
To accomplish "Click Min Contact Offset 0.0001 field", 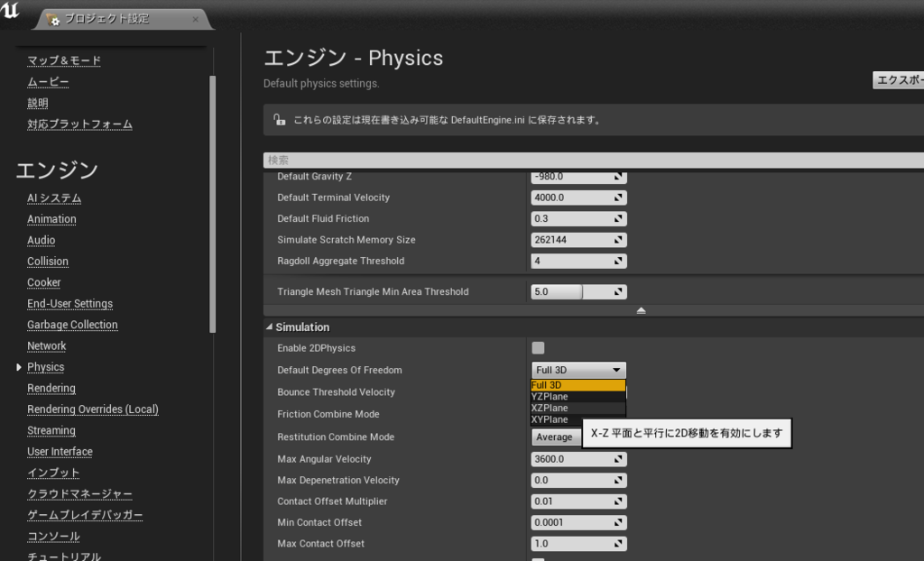I will tap(578, 523).
